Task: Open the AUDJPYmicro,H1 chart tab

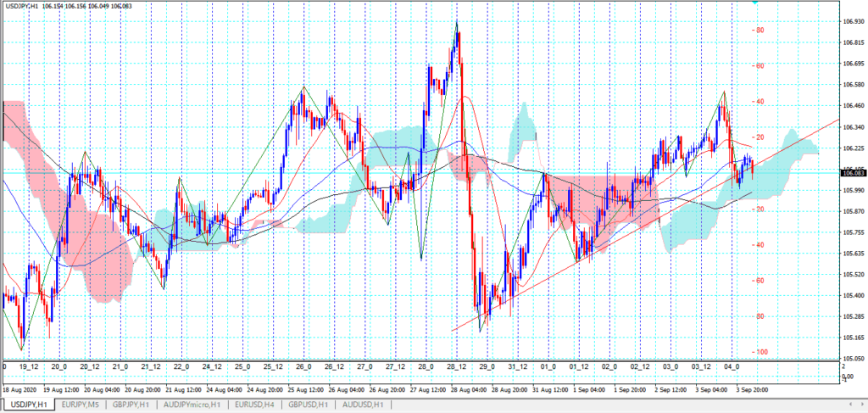Action: click(x=192, y=405)
